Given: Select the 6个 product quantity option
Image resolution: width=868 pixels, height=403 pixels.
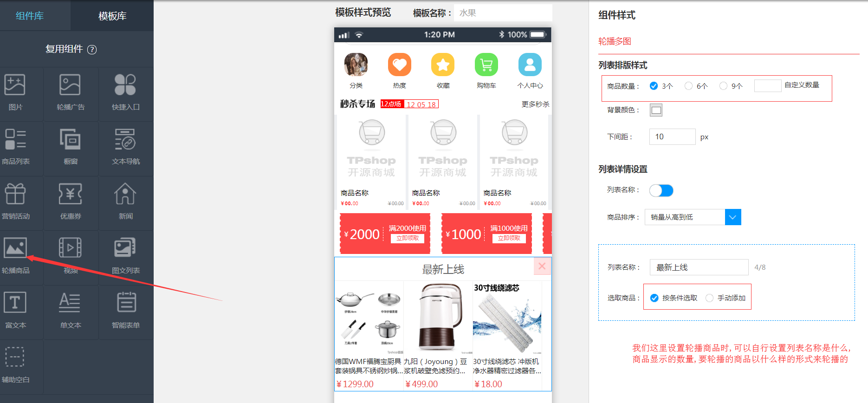Looking at the screenshot, I should pos(688,86).
